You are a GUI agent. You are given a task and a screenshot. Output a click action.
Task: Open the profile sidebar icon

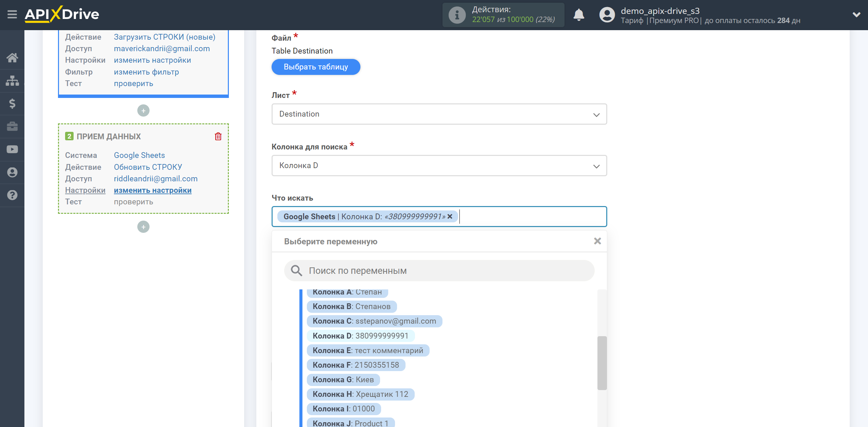pos(12,172)
